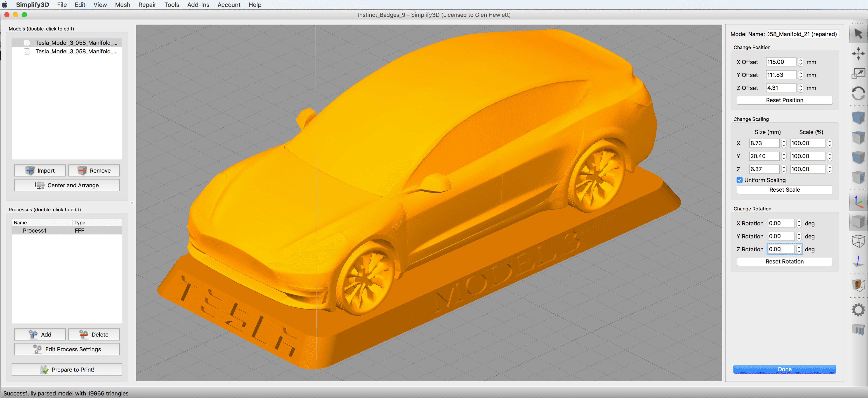Click the Type column header in Processes
The width and height of the screenshot is (868, 398).
97,223
